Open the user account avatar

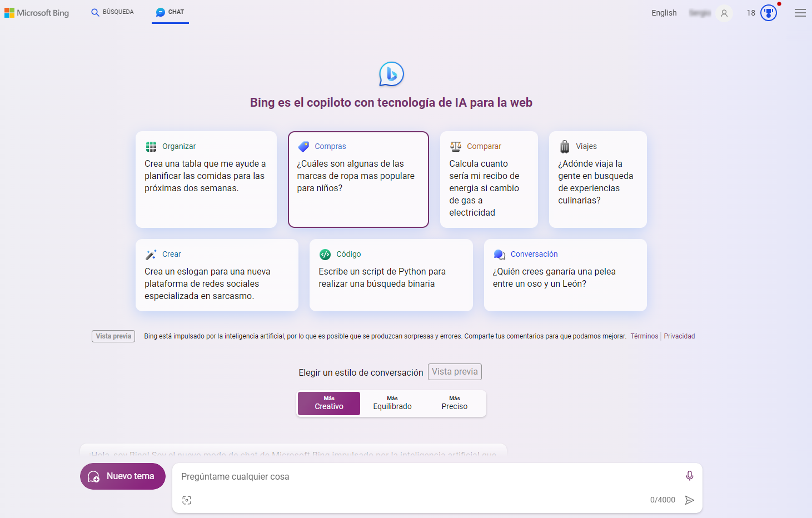point(724,13)
